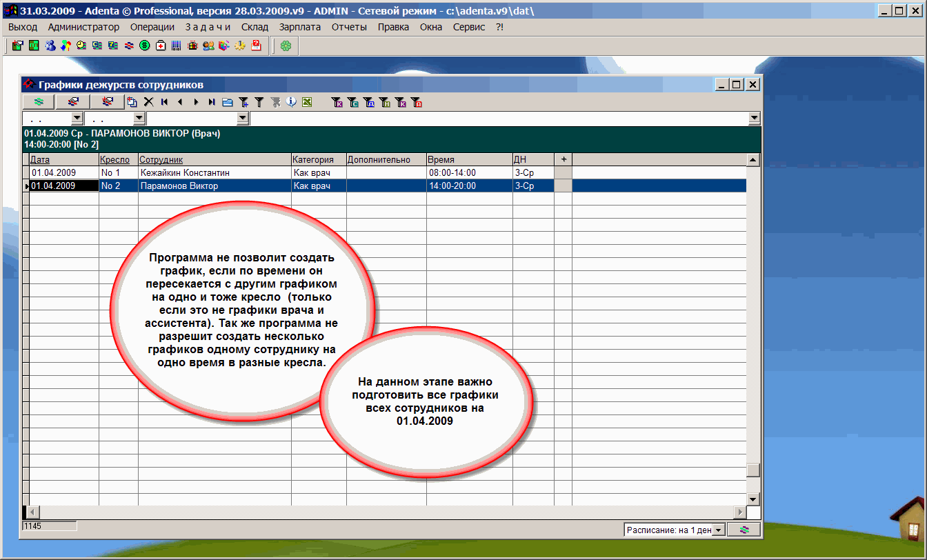Click the green flower icon in main toolbar
Screen dimensions: 927x560
click(x=286, y=46)
